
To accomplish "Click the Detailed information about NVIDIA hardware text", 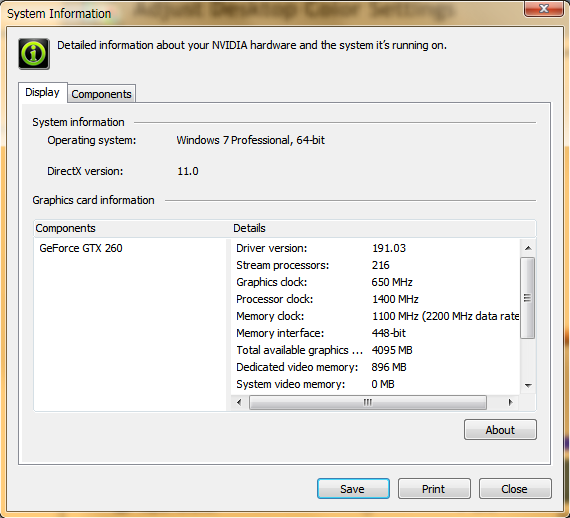I will point(252,45).
